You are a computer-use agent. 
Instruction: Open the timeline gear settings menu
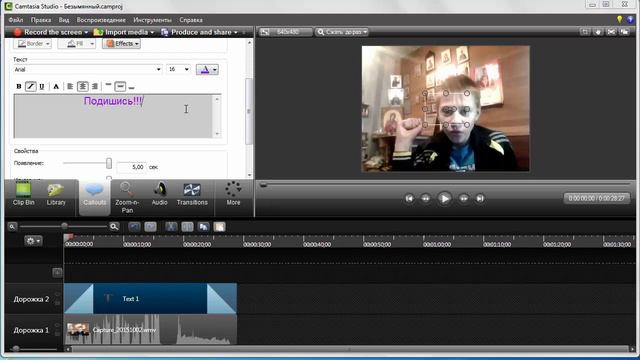[x=33, y=241]
